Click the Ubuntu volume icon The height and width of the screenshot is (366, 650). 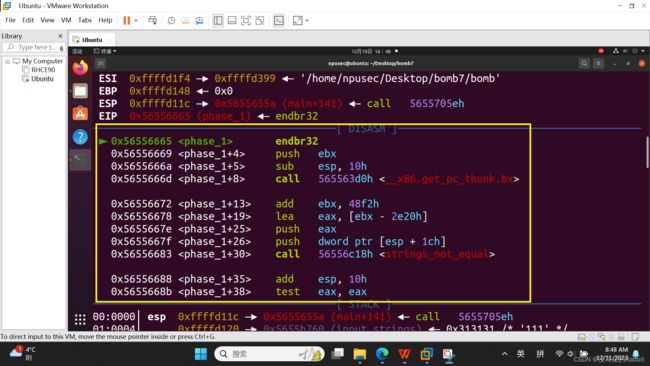pos(625,51)
